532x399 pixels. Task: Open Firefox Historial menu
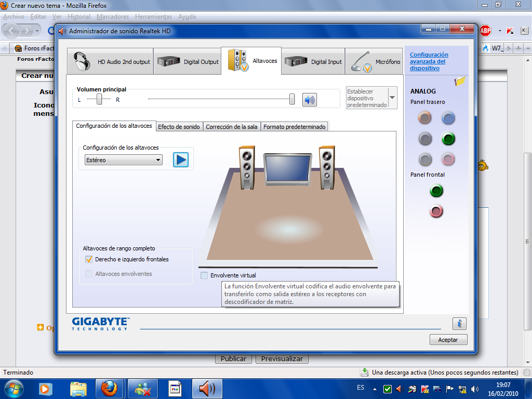pos(79,17)
